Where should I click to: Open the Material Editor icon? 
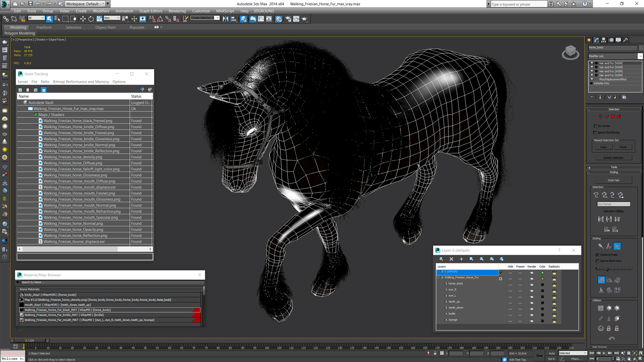pos(278,19)
